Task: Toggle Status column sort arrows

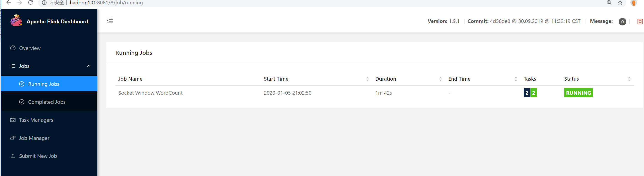Action: (629, 79)
